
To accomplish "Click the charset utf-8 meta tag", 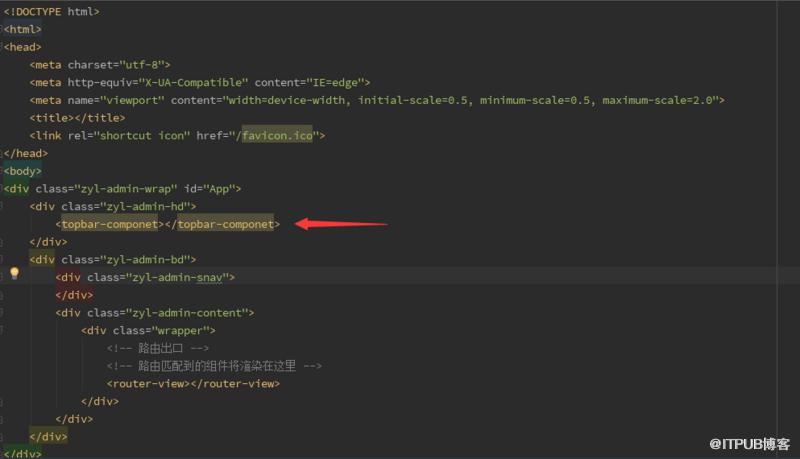I will tap(100, 65).
